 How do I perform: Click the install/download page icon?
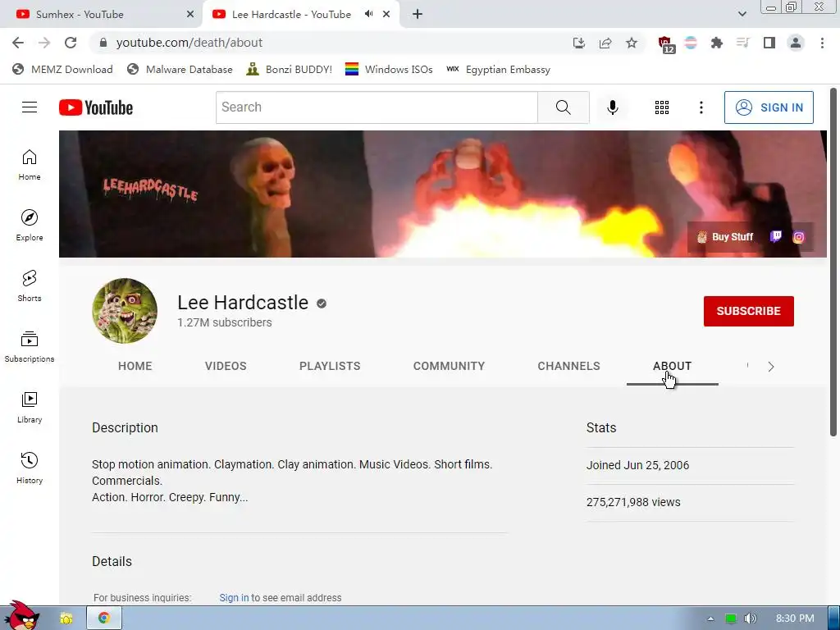click(578, 43)
